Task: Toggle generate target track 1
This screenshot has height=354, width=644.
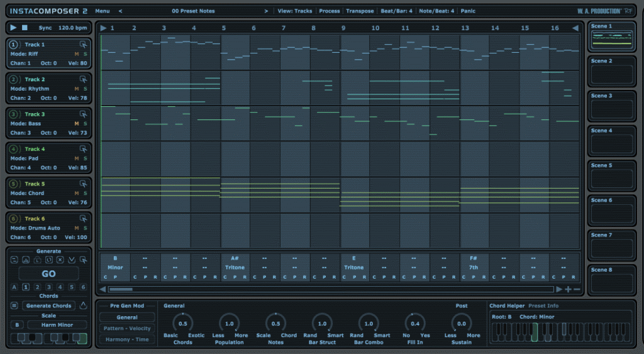Action: point(25,287)
